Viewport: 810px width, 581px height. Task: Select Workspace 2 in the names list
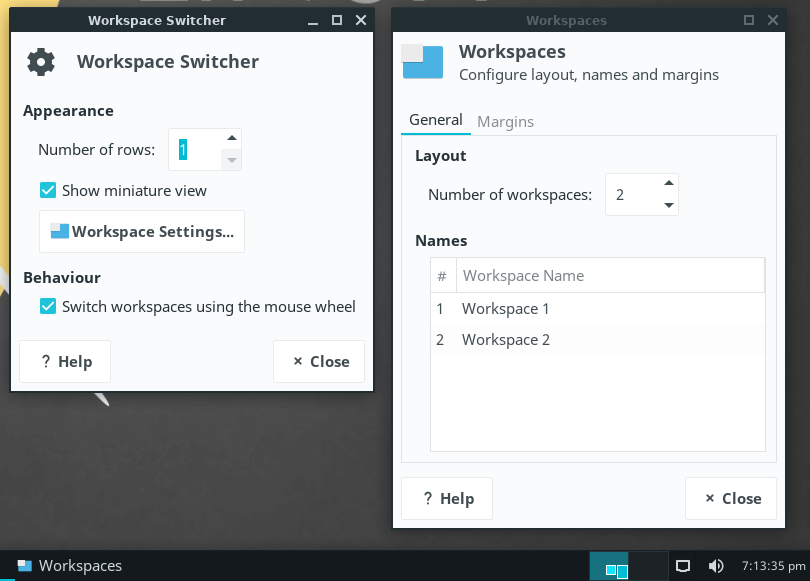point(506,340)
